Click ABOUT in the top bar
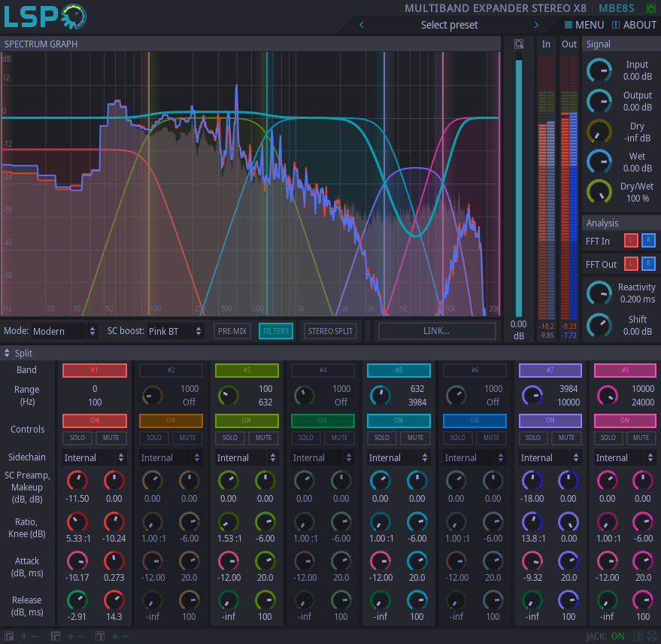 click(x=634, y=25)
